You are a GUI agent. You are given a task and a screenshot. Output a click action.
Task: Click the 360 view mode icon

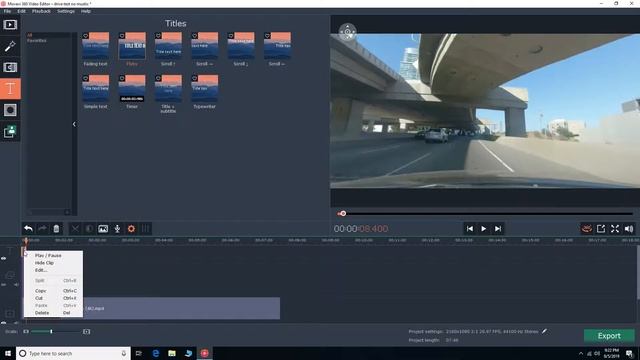pos(587,229)
